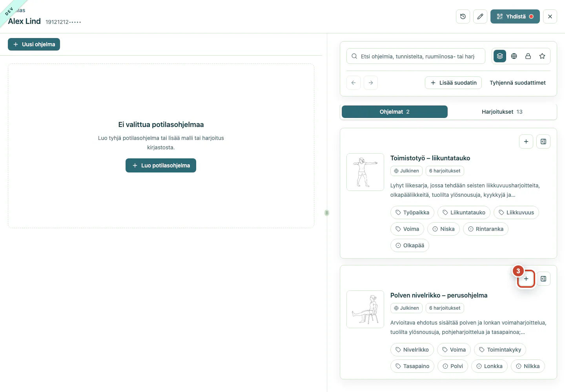Viewport: 565px width, 392px height.
Task: Open side panel for Toimistotyö program
Action: (543, 142)
